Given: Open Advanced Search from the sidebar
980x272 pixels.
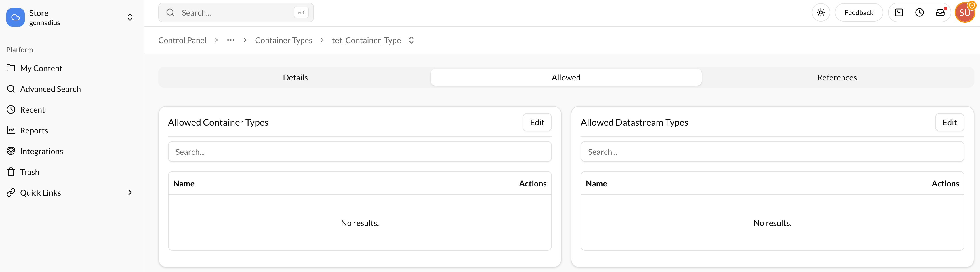Looking at the screenshot, I should tap(50, 89).
